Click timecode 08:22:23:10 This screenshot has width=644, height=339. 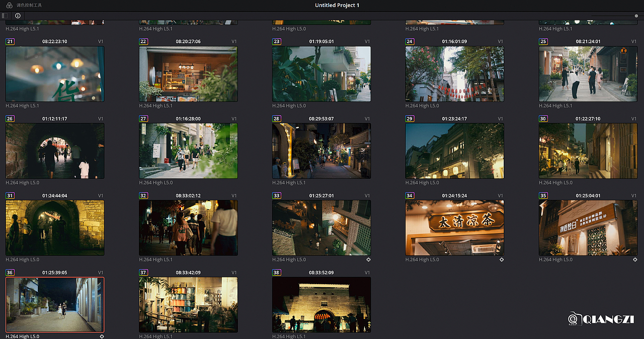pyautogui.click(x=55, y=41)
